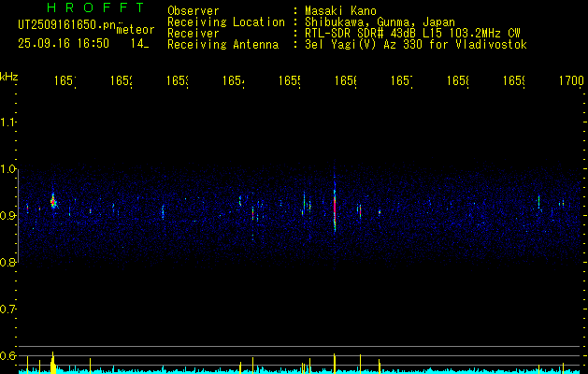Screen dimensions: 588x374
Task: Click the Shibukawa, Gunma, Japan location text
Action: (x=380, y=22)
